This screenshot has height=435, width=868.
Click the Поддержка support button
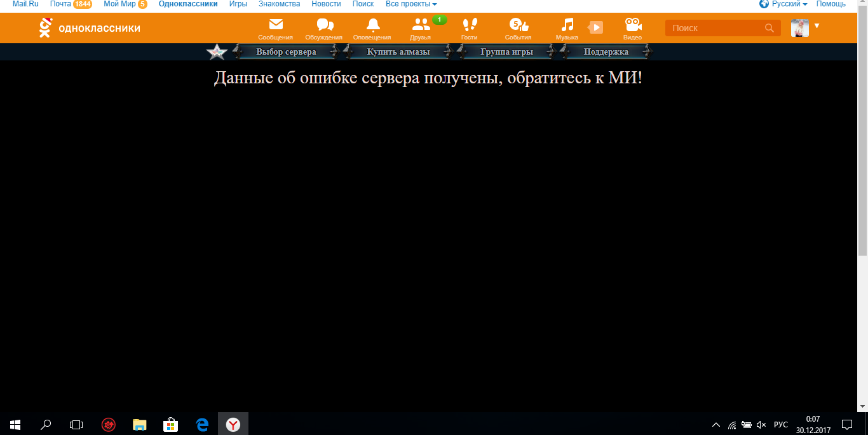click(x=606, y=52)
